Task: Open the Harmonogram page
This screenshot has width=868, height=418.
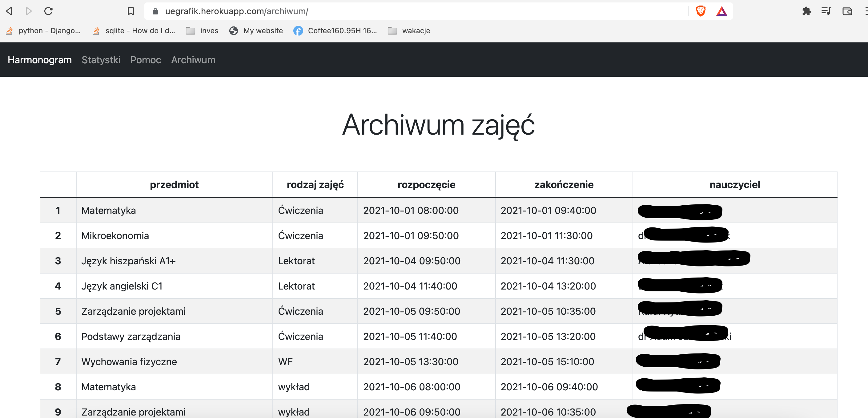Action: click(39, 60)
